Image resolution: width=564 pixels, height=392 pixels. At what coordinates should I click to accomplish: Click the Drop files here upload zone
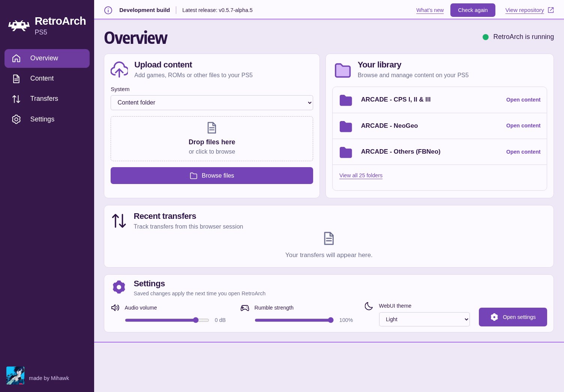click(212, 139)
